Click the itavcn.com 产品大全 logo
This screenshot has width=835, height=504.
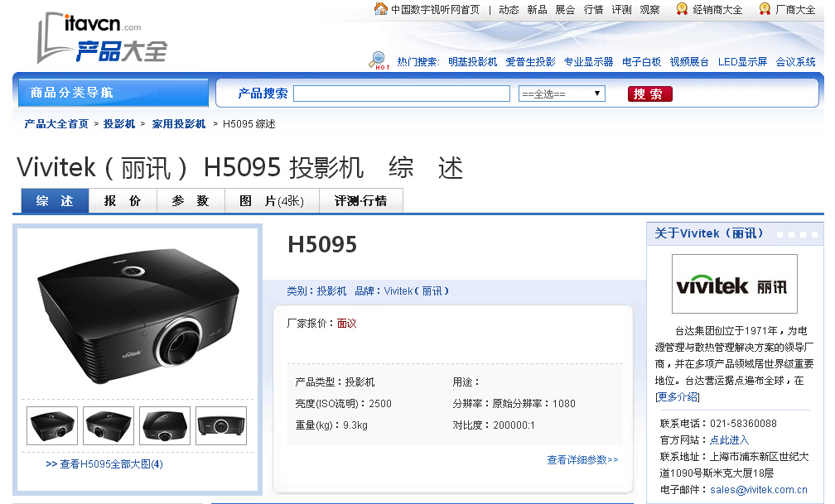(x=102, y=38)
